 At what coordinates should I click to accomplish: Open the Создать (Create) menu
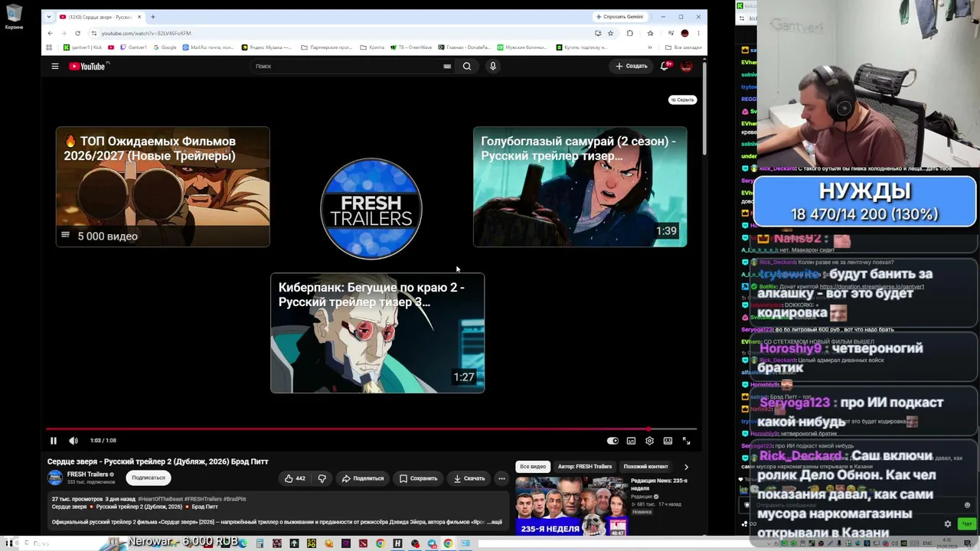[632, 67]
